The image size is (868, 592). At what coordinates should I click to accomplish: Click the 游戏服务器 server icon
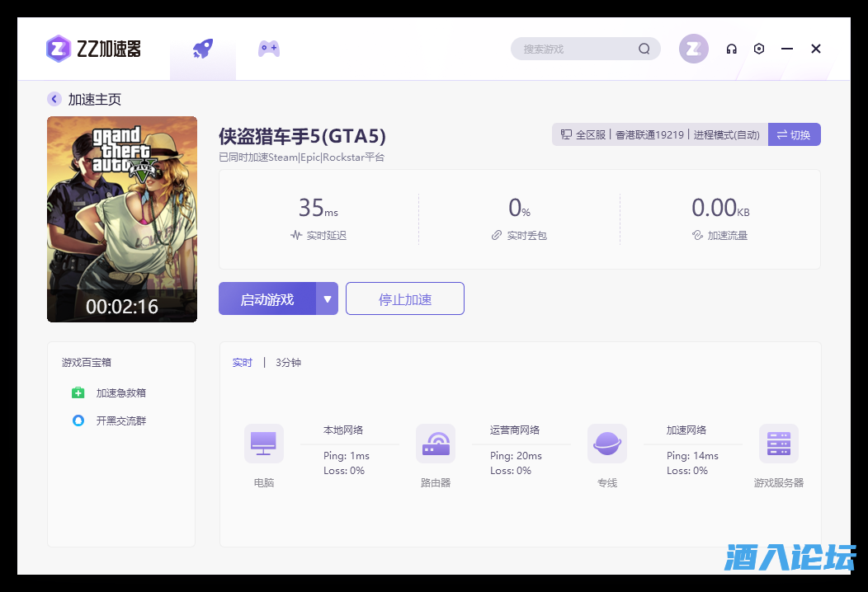(778, 443)
